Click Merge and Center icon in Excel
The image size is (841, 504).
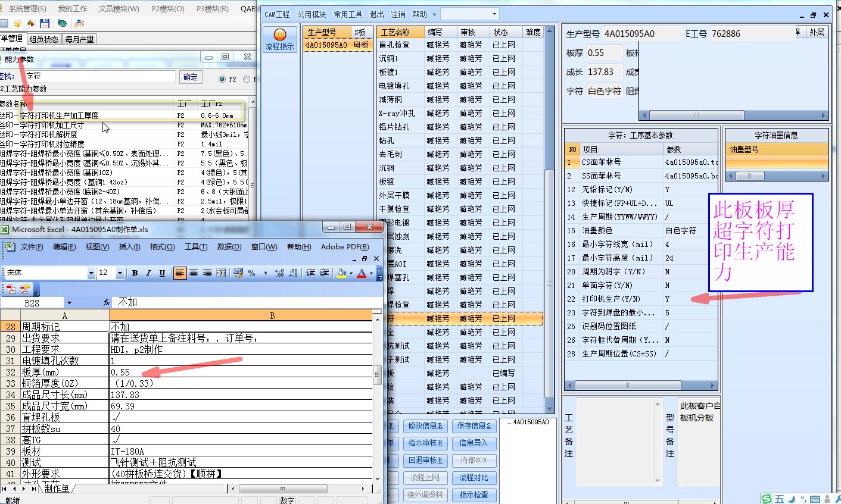click(x=221, y=273)
